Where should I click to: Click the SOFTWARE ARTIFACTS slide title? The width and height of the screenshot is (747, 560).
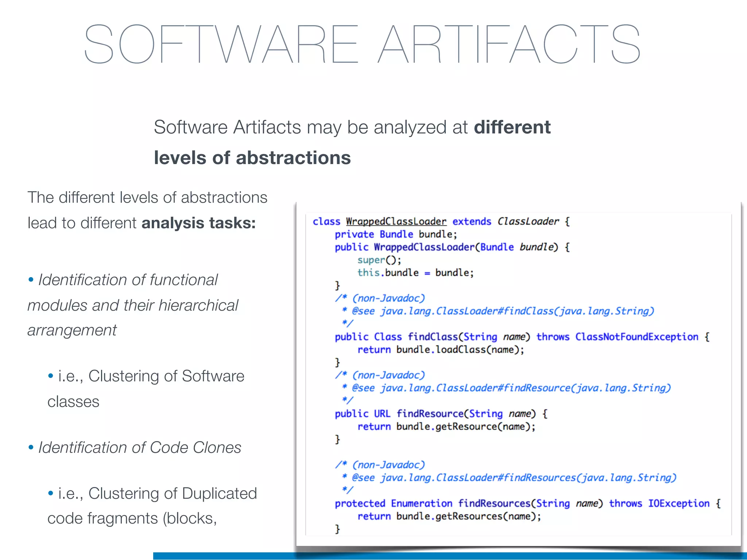pos(362,44)
